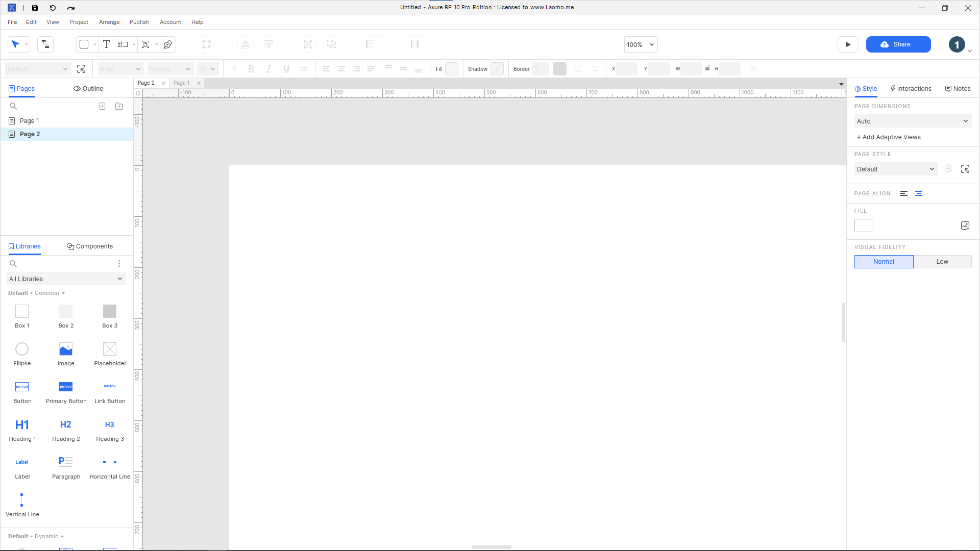Open the font size 13 dropdown
Screen dimensions: 980x551
coord(207,69)
